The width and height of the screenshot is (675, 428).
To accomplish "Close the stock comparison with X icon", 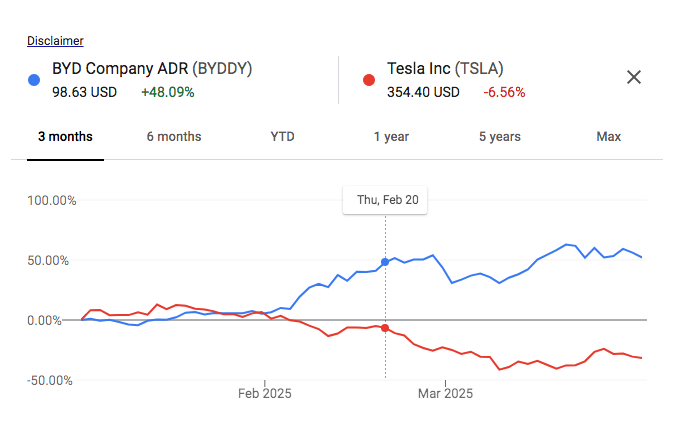I will 633,78.
